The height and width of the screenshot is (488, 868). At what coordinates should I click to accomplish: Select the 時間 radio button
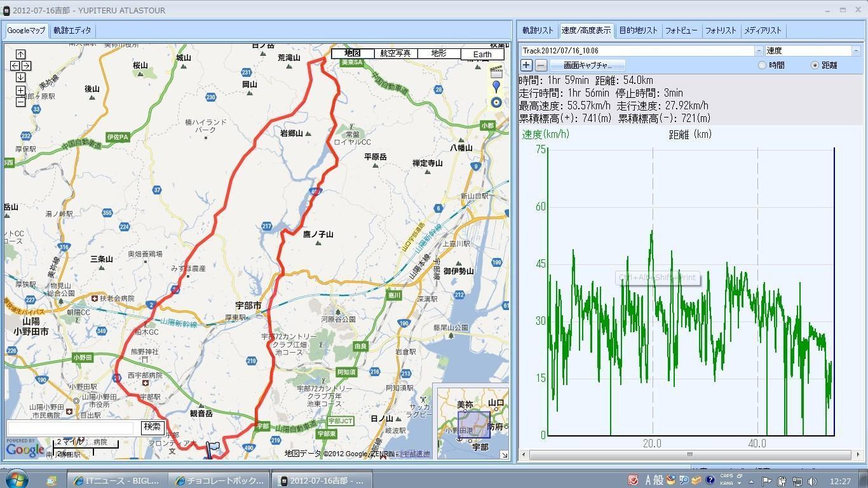[763, 65]
